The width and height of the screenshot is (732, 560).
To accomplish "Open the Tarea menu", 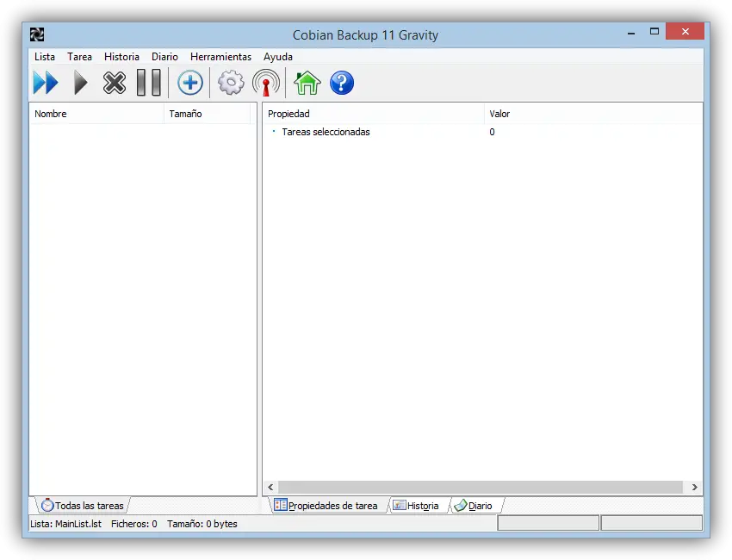I will pyautogui.click(x=79, y=57).
